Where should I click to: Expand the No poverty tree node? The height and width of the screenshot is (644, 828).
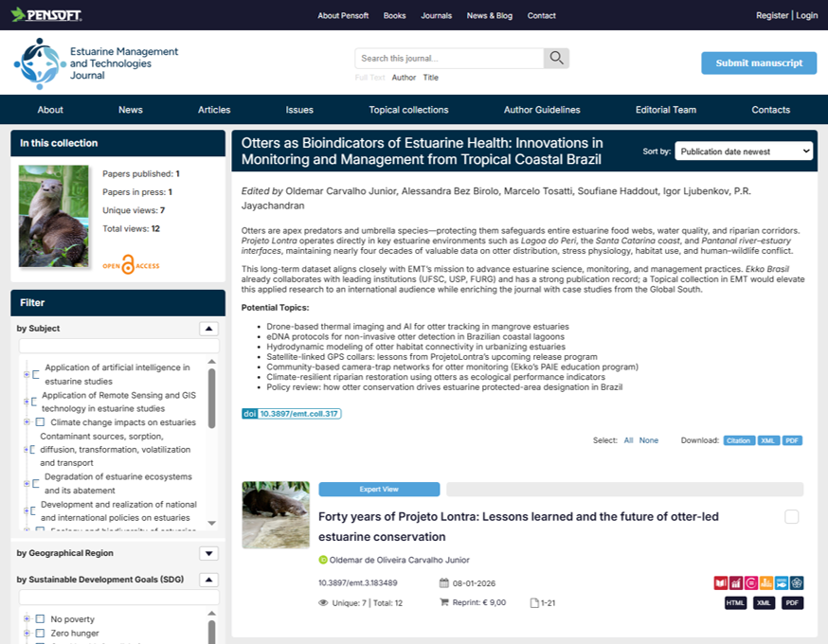27,618
